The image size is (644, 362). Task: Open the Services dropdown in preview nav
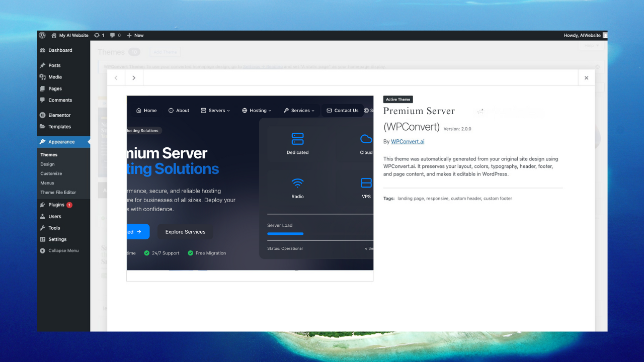(299, 111)
